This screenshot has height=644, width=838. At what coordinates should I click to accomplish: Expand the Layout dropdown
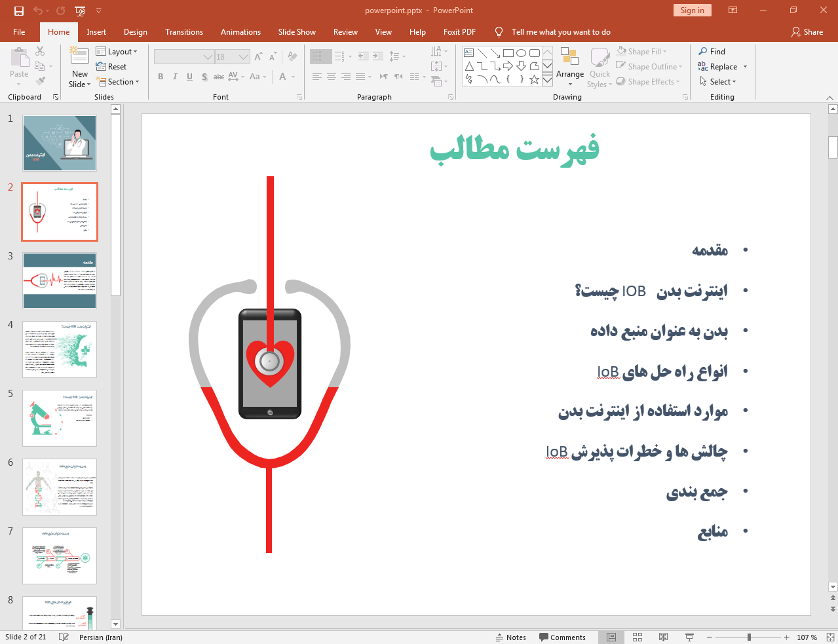117,52
